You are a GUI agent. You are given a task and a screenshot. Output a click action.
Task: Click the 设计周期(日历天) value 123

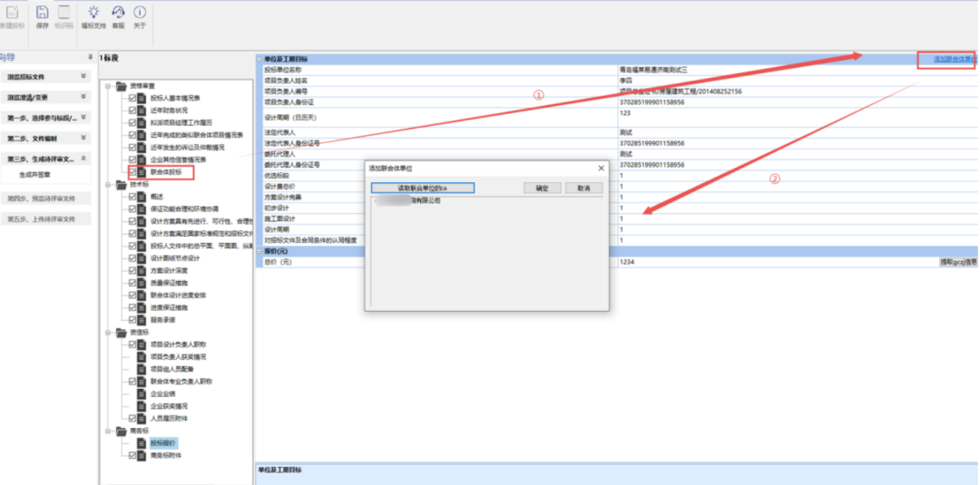point(799,117)
